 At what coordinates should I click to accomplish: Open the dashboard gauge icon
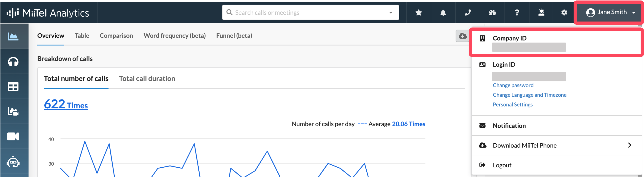click(492, 13)
